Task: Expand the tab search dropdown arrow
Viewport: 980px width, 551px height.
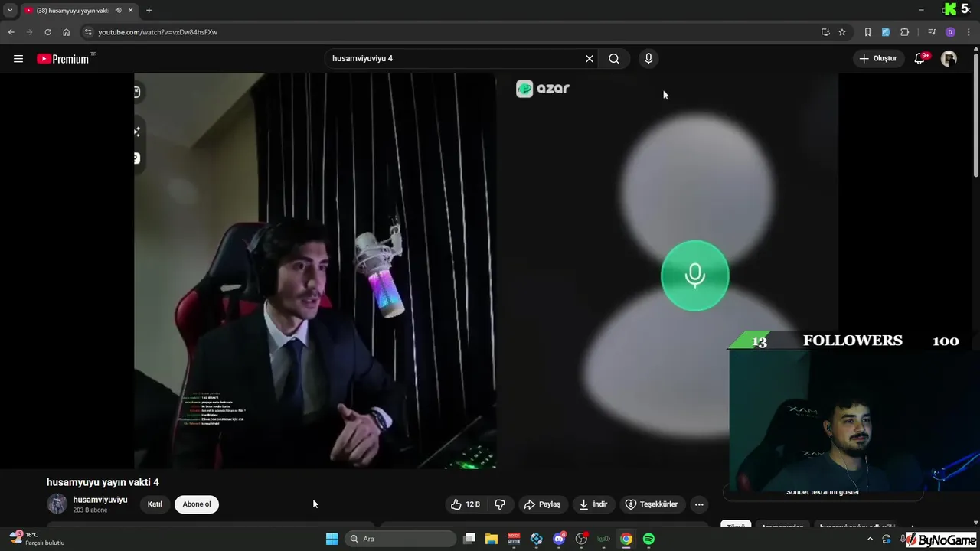Action: click(x=10, y=10)
